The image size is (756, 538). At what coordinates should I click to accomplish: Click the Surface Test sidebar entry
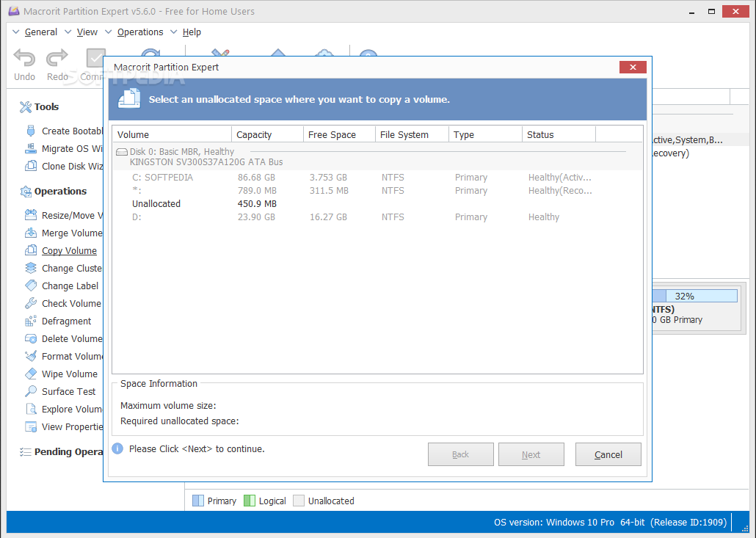point(68,391)
